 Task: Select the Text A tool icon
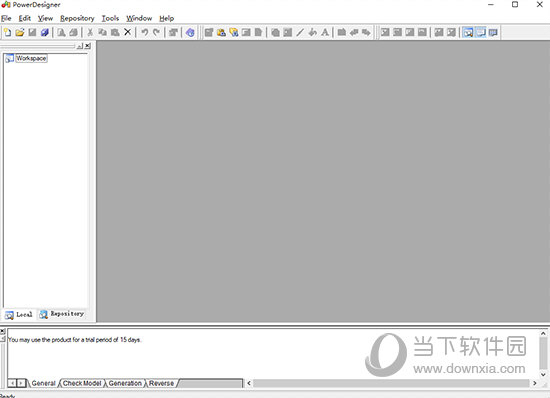[x=325, y=32]
